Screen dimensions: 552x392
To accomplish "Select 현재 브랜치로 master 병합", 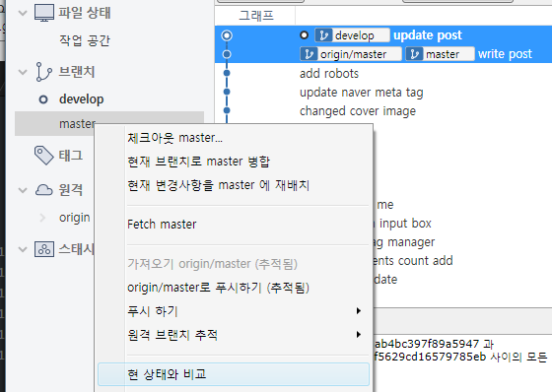I will pyautogui.click(x=234, y=162).
